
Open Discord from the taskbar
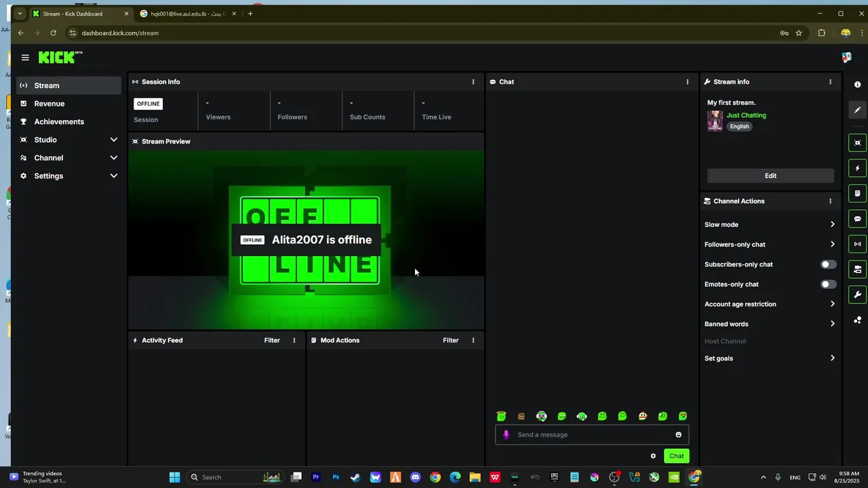click(415, 477)
